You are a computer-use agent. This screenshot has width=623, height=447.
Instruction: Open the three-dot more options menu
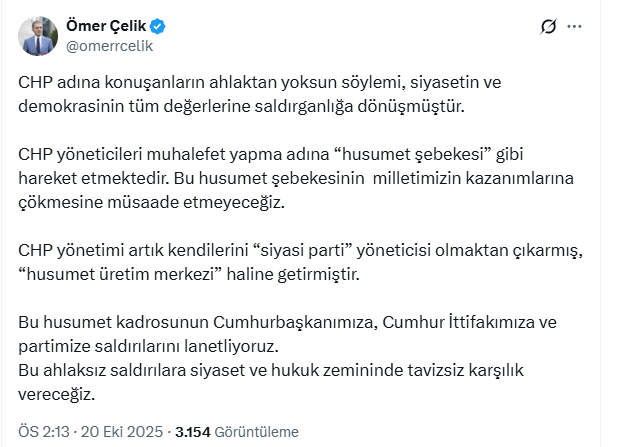coord(574,27)
